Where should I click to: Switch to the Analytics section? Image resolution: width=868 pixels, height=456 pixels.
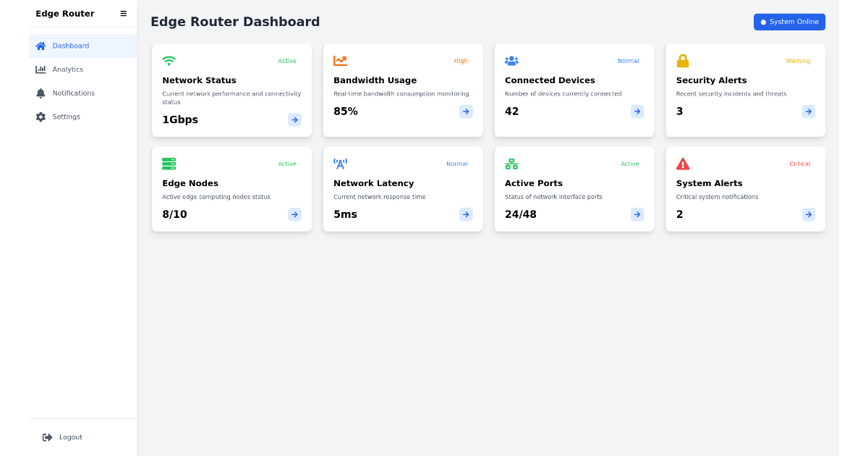68,69
